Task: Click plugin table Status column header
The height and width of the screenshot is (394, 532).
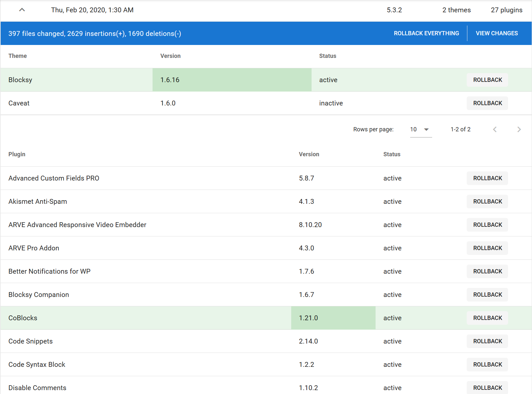Action: pos(392,154)
